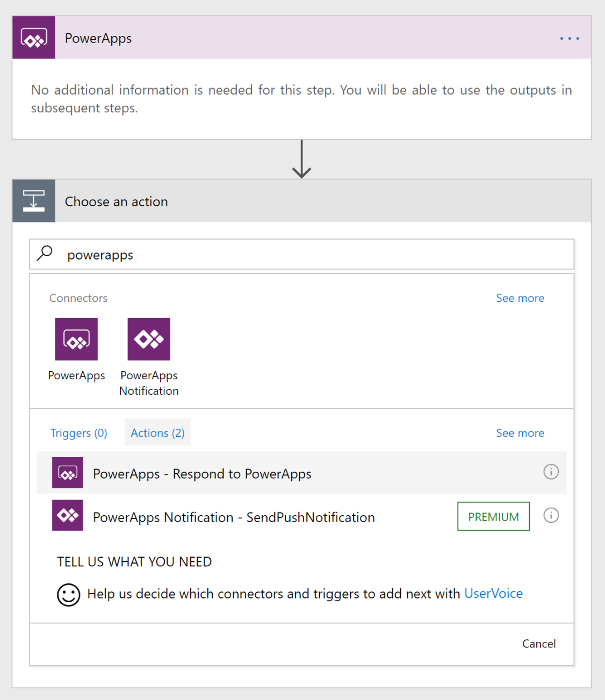605x700 pixels.
Task: Click the Choose an action header icon
Action: (x=34, y=201)
